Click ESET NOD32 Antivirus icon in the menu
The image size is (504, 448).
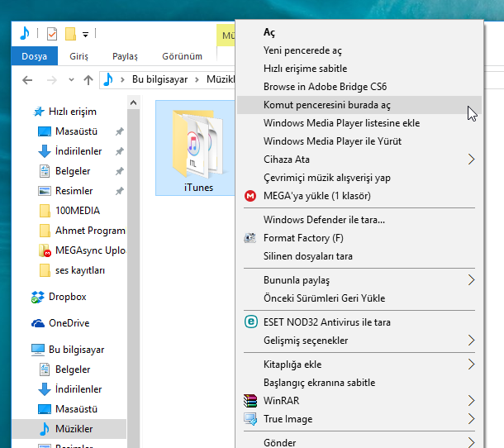coord(250,322)
